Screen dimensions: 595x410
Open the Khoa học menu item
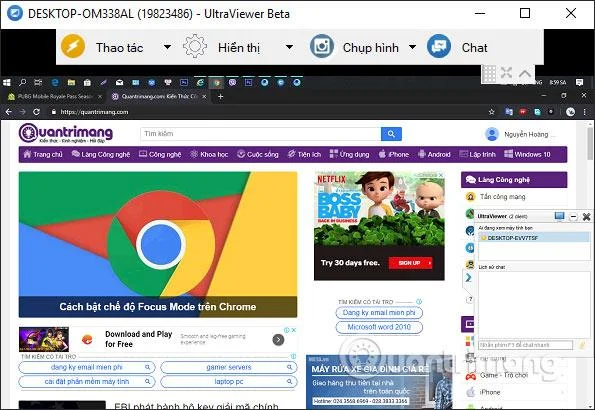point(209,154)
